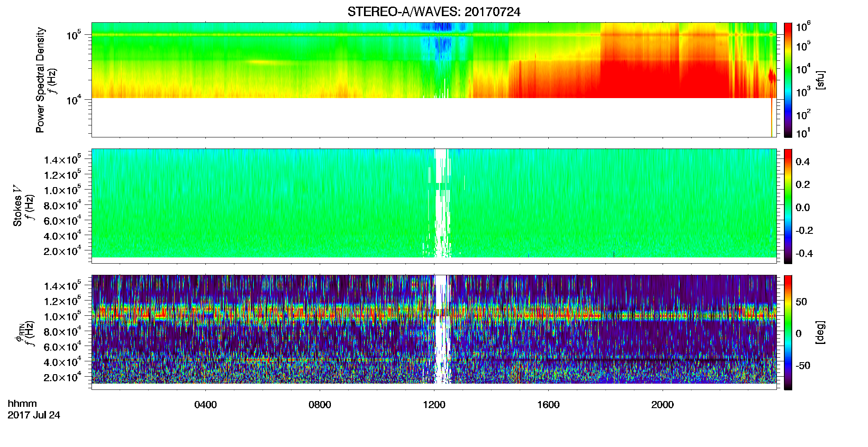Click the 0.4 tick on Stokes colorbar
This screenshot has height=447, width=868.
tap(803, 162)
